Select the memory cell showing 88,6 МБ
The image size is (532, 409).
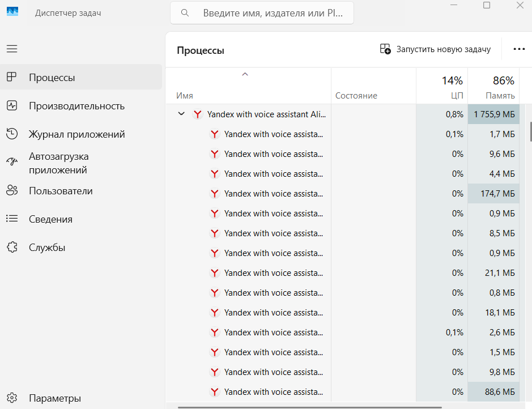click(493, 392)
